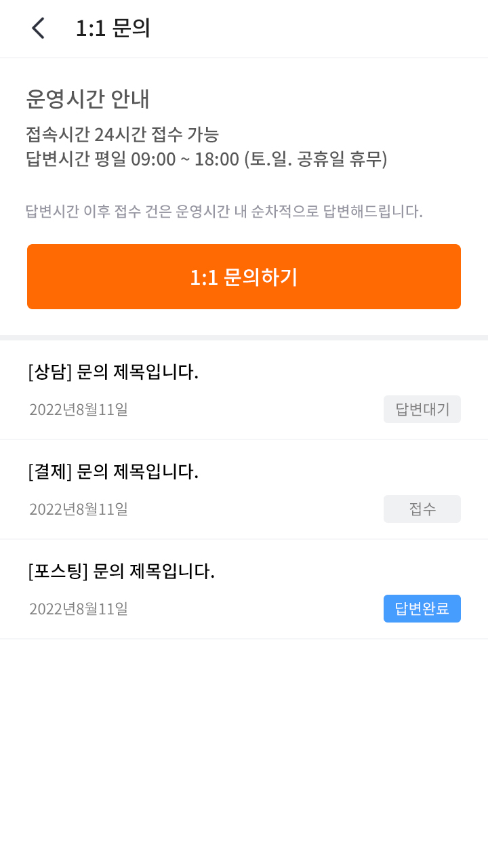Tap the 접수 status badge
The image size is (488, 868).
[x=422, y=509]
